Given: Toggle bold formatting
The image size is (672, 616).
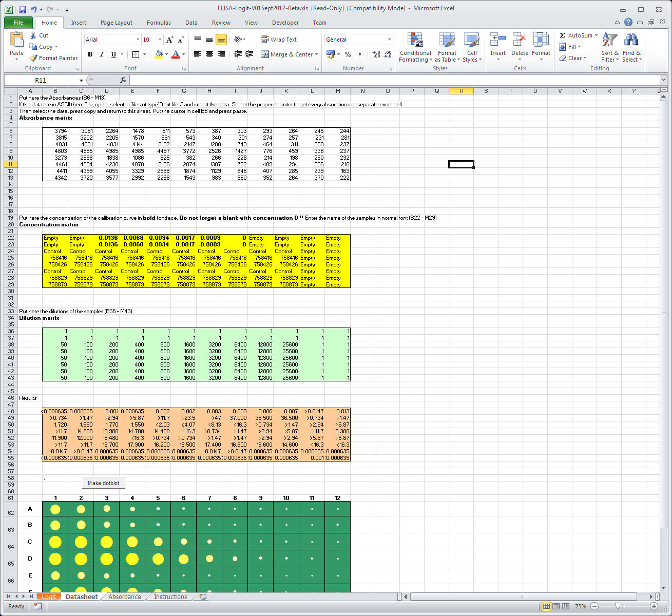Looking at the screenshot, I should (90, 54).
